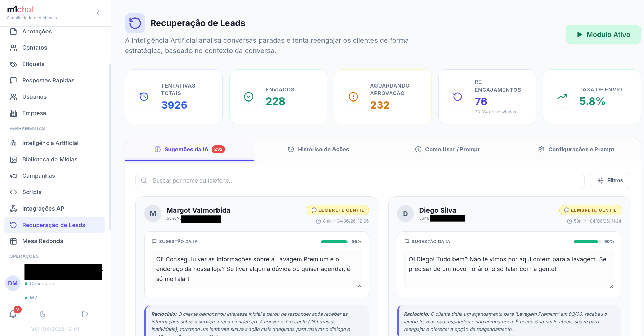644x336 pixels.
Task: Click the Margot Valmorbida name
Action: click(x=198, y=210)
